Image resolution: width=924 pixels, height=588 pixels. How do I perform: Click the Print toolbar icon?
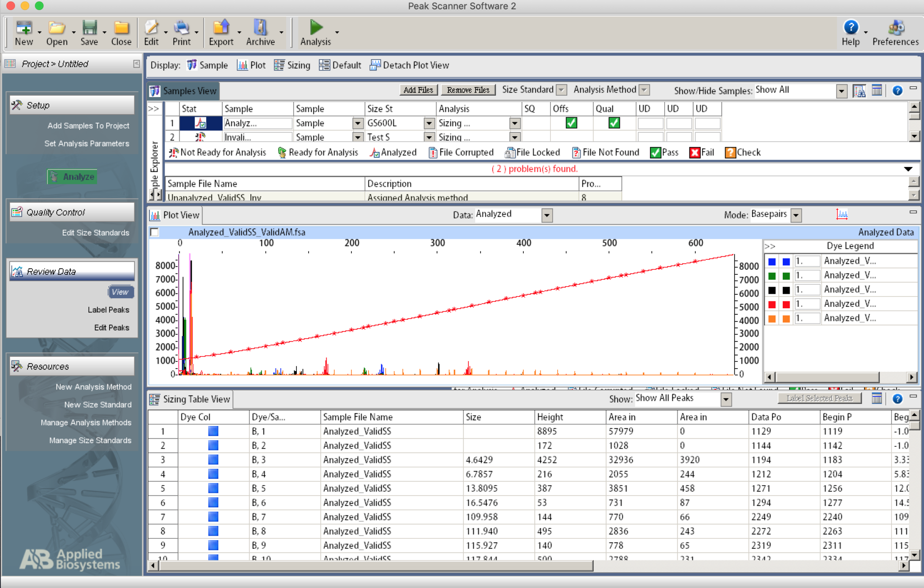(x=181, y=28)
